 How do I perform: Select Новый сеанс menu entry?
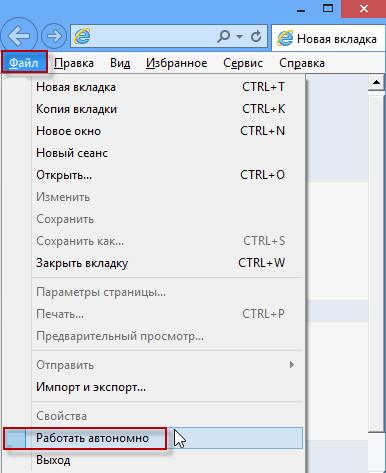click(168, 153)
